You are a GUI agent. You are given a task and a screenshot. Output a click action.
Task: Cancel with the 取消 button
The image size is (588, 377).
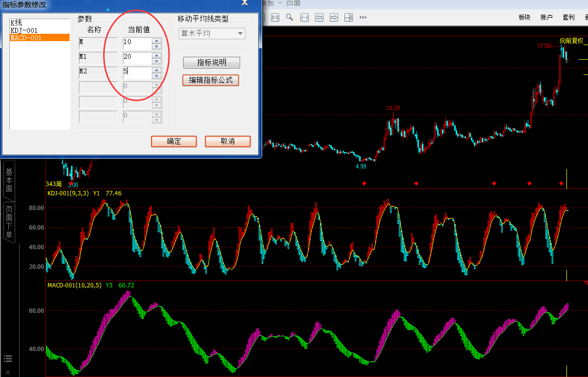[x=228, y=141]
